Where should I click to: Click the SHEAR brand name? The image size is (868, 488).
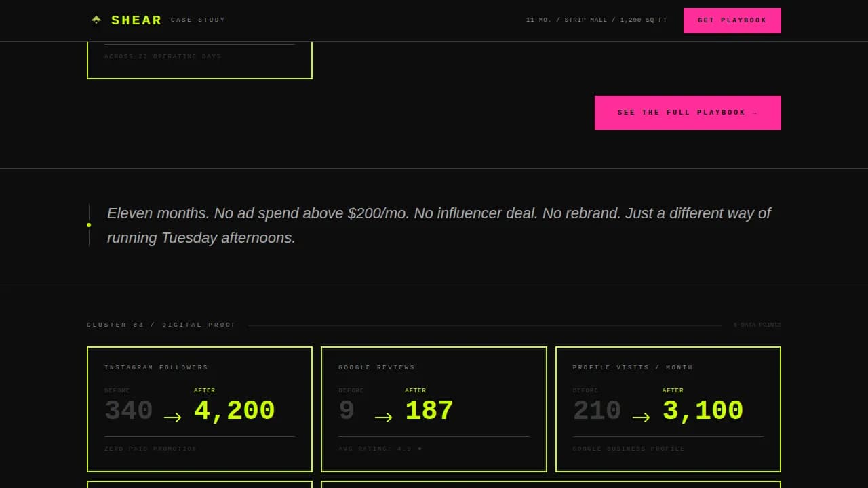136,20
